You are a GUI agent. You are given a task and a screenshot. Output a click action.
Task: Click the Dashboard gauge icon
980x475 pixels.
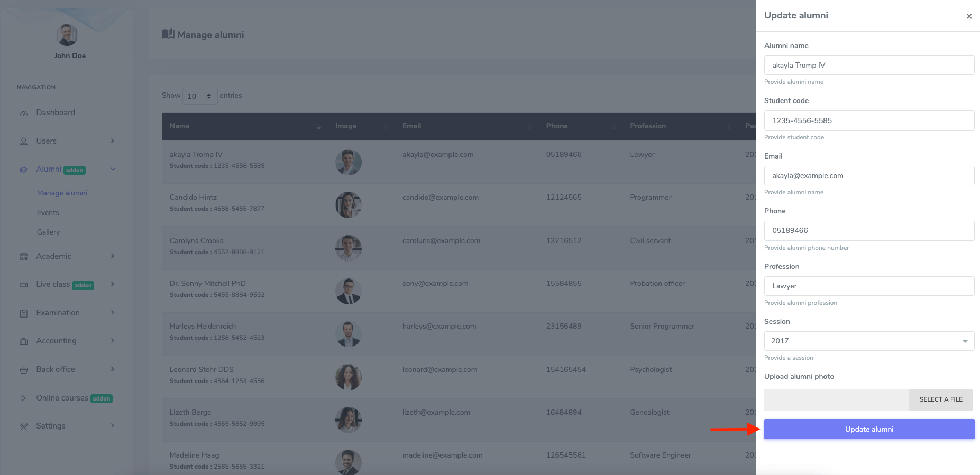tap(23, 113)
